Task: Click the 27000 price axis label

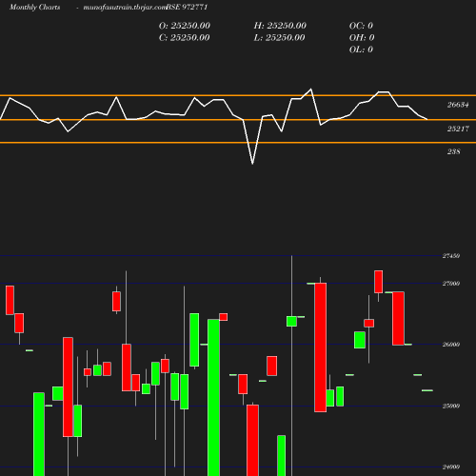Action: tap(451, 284)
